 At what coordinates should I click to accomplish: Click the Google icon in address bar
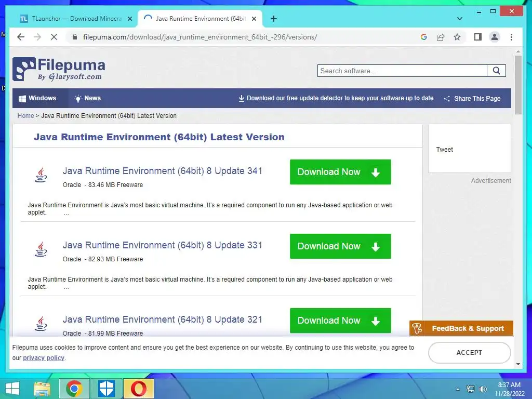(x=424, y=37)
